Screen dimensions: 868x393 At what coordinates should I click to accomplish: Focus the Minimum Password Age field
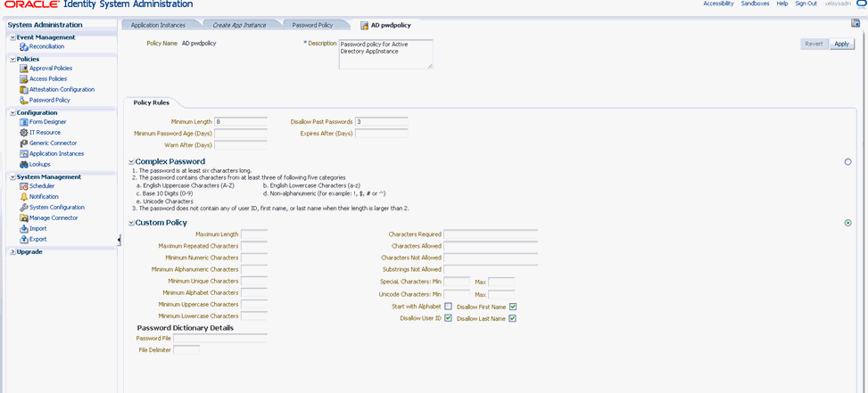point(241,133)
